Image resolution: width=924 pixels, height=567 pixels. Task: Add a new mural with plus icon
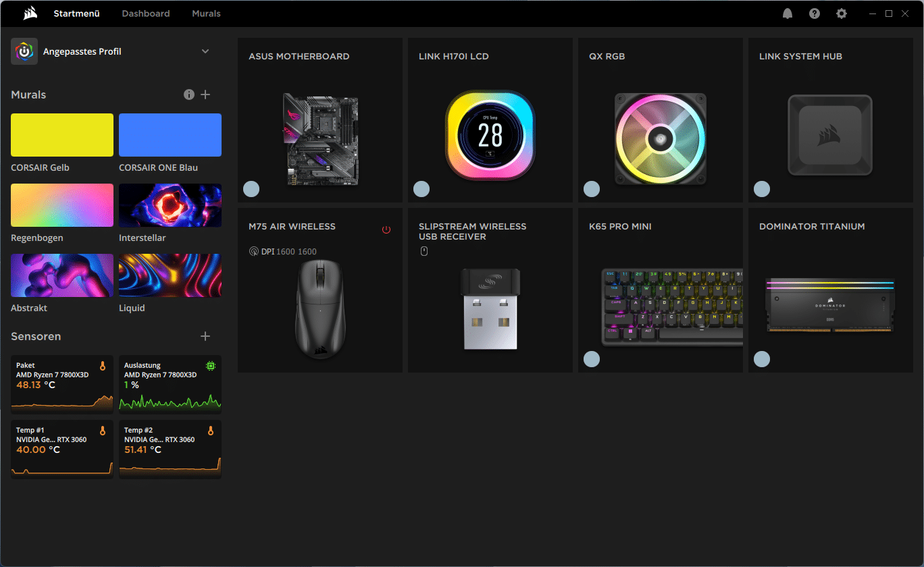pos(205,94)
